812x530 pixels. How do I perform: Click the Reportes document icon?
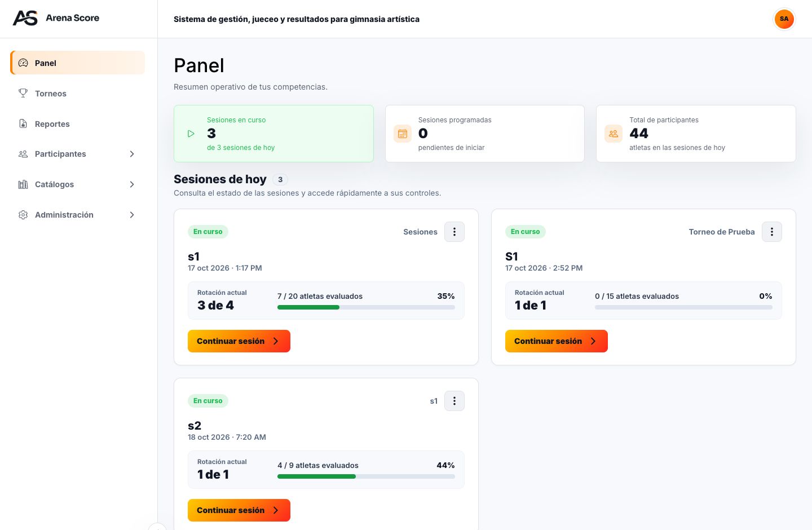[x=23, y=123]
